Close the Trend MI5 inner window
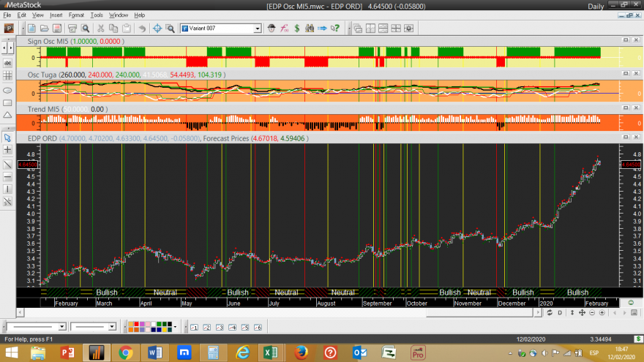The height and width of the screenshot is (362, 644). click(x=636, y=108)
